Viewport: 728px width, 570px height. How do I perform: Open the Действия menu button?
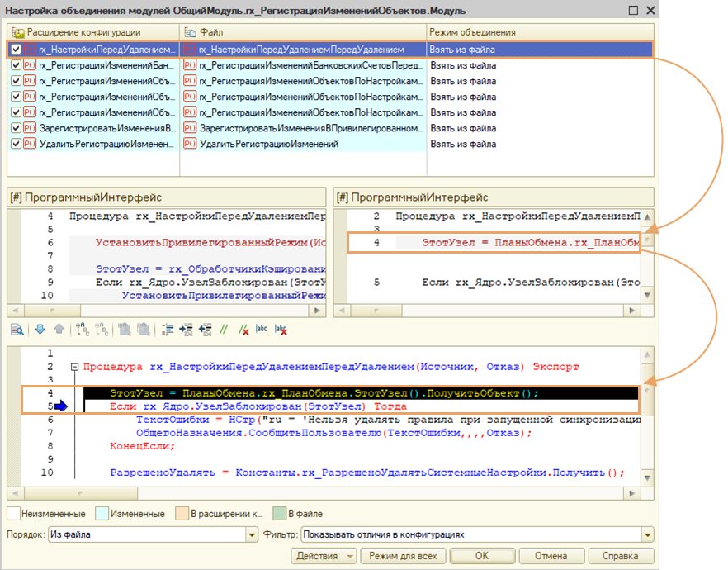point(324,556)
